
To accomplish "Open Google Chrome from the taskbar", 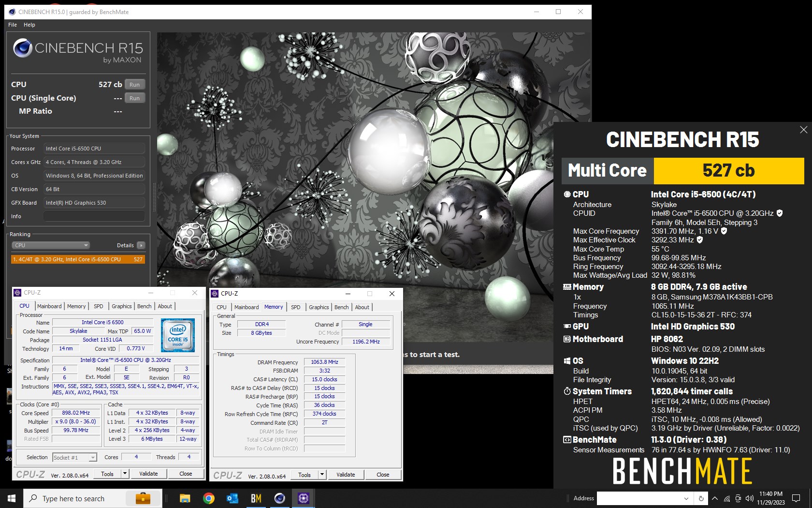I will point(208,498).
